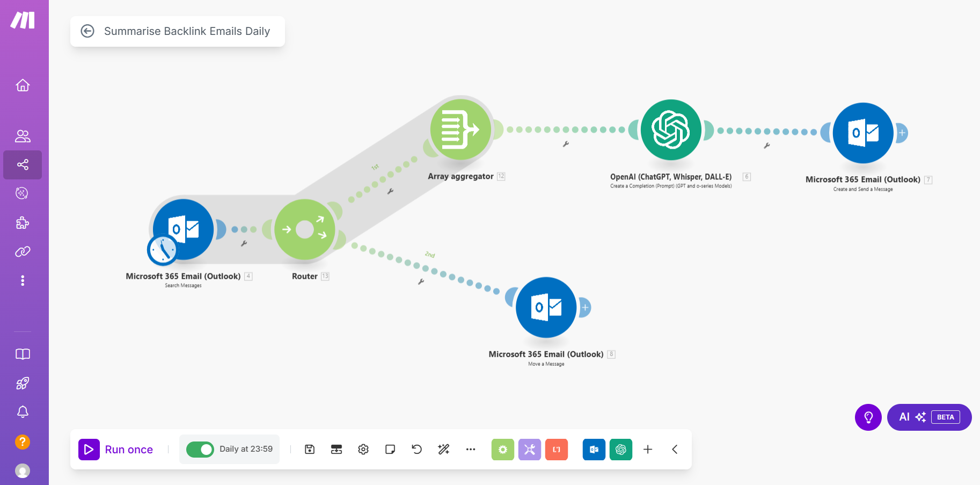The height and width of the screenshot is (485, 980).
Task: Toggle the scenario scheduling switch off
Action: click(x=200, y=449)
